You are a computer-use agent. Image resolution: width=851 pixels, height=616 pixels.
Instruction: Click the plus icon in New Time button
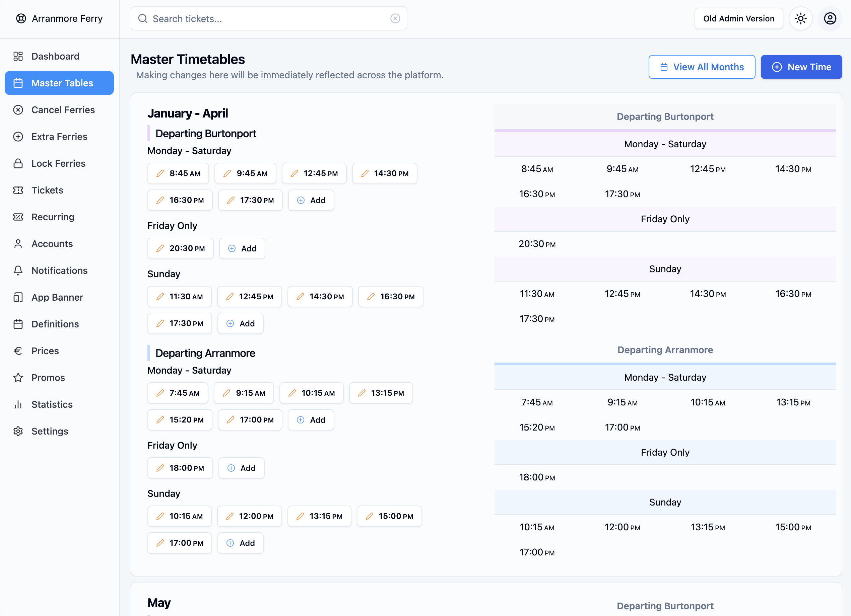coord(777,67)
